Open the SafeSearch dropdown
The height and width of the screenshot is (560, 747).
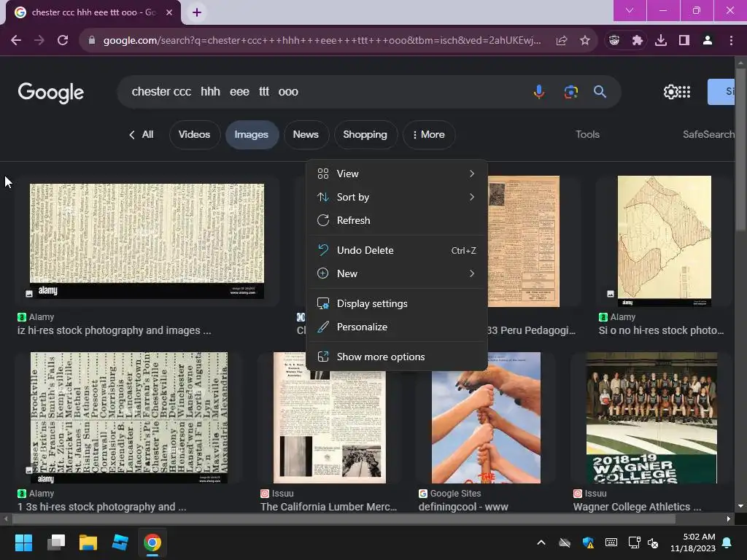click(x=708, y=135)
